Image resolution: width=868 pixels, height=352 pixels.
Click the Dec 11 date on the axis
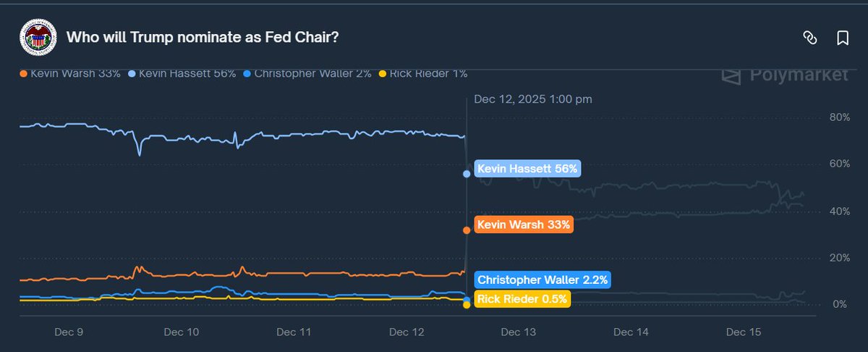[x=294, y=332]
